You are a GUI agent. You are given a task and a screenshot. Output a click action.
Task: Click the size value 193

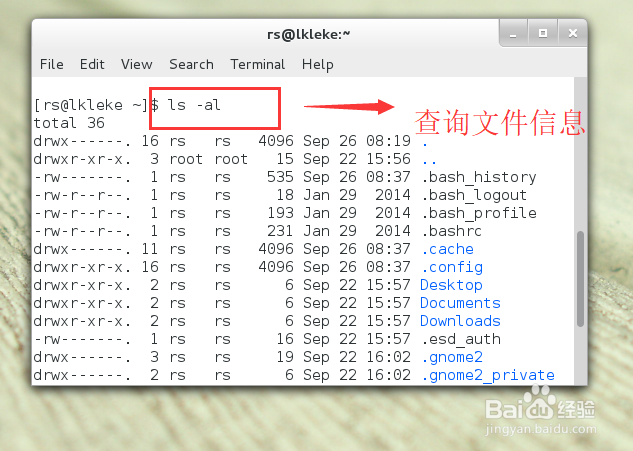tap(280, 213)
